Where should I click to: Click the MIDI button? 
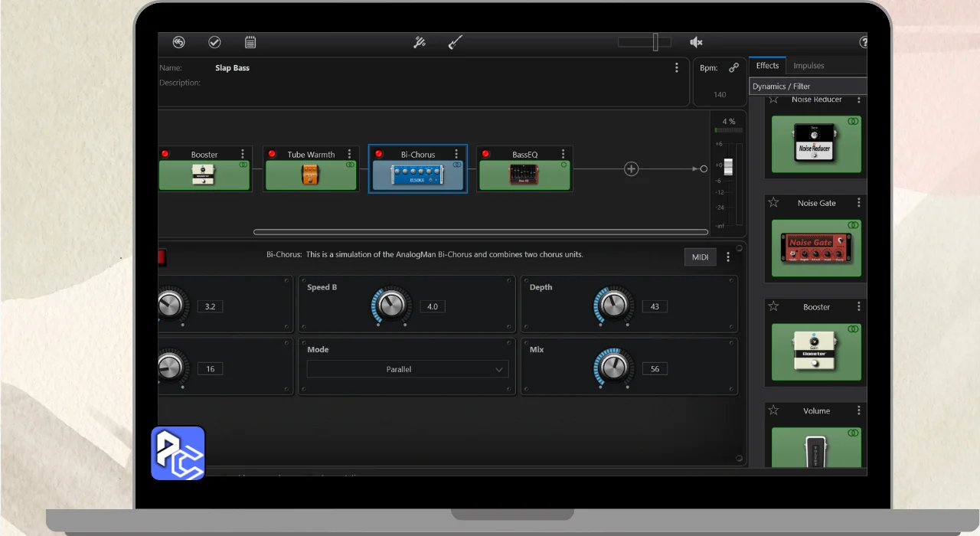tap(700, 257)
